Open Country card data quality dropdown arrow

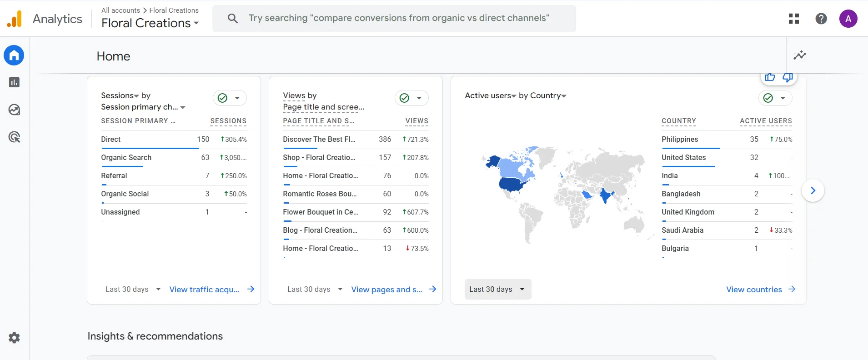click(x=783, y=98)
